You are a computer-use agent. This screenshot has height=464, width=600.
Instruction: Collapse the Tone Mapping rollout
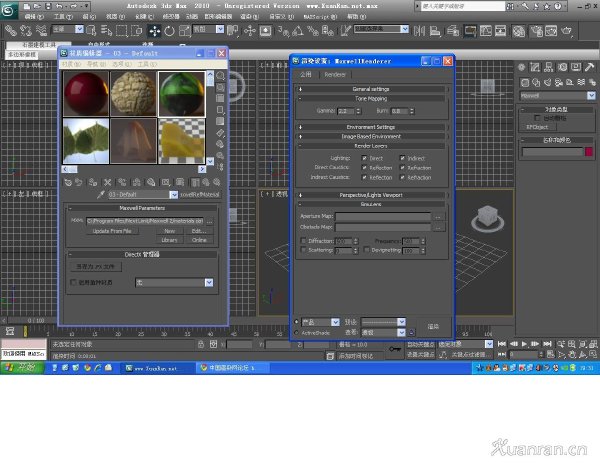click(x=371, y=99)
